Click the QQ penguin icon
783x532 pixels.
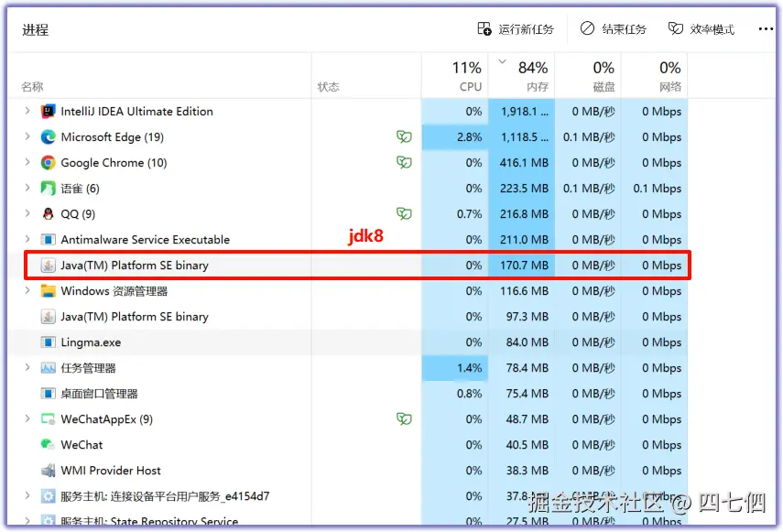(48, 214)
